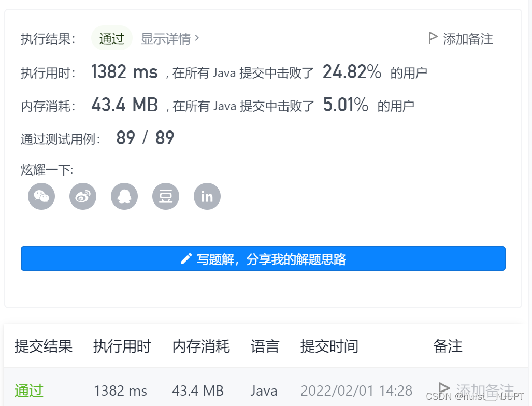532x406 pixels.
Task: Click the 提交时间 column header
Action: [329, 346]
